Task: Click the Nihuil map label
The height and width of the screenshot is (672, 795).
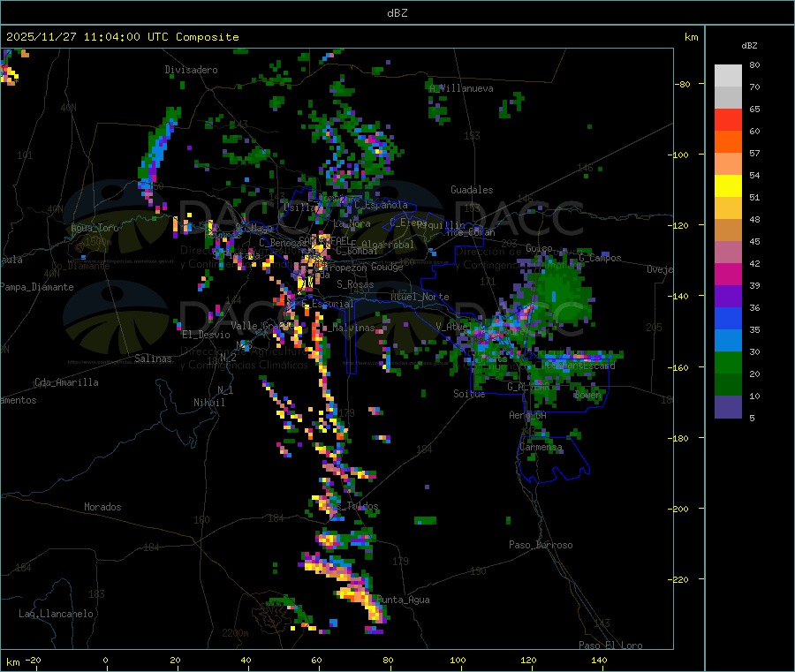Action: tap(209, 403)
